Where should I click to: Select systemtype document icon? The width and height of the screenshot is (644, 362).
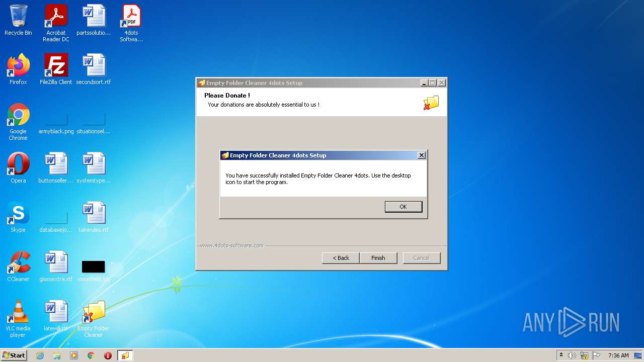[x=94, y=168]
